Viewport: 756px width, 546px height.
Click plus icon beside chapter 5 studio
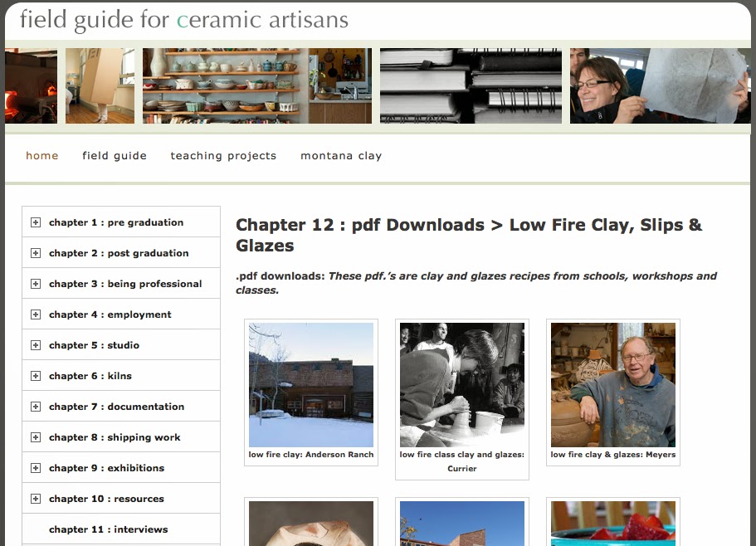(36, 345)
